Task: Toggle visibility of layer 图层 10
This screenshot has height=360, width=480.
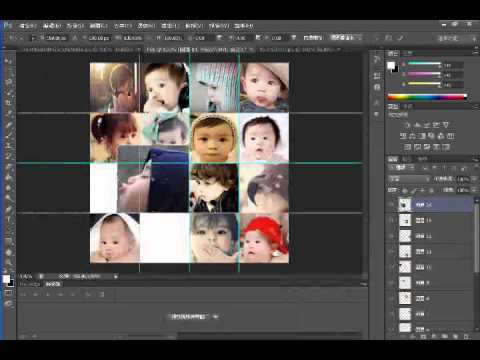Action: (392, 267)
